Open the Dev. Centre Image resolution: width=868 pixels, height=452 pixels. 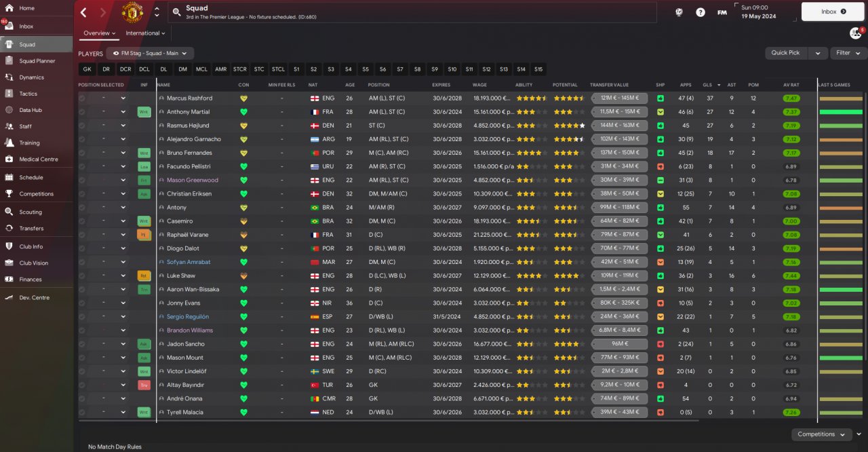35,297
